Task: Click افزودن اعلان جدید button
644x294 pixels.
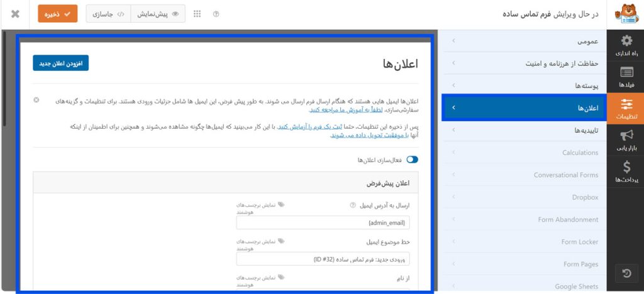Action: [61, 63]
